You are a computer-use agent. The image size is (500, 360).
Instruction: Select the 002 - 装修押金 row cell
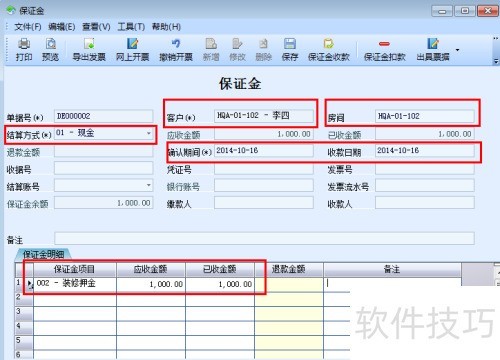point(75,283)
